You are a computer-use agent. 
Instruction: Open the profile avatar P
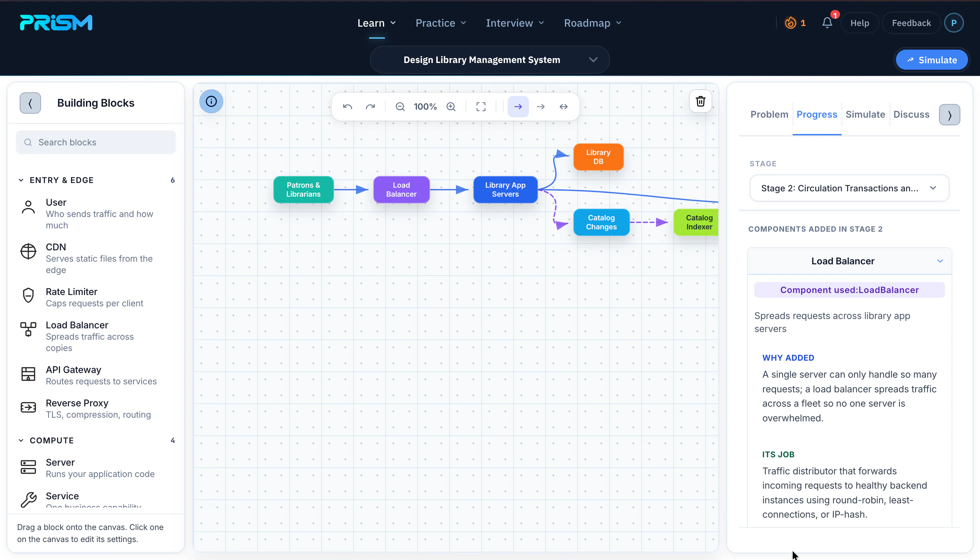[x=953, y=23]
